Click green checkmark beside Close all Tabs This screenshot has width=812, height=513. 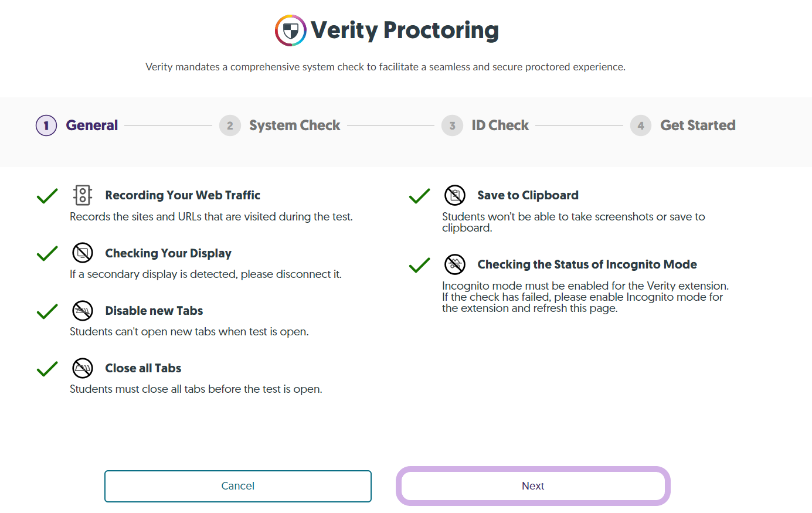47,369
